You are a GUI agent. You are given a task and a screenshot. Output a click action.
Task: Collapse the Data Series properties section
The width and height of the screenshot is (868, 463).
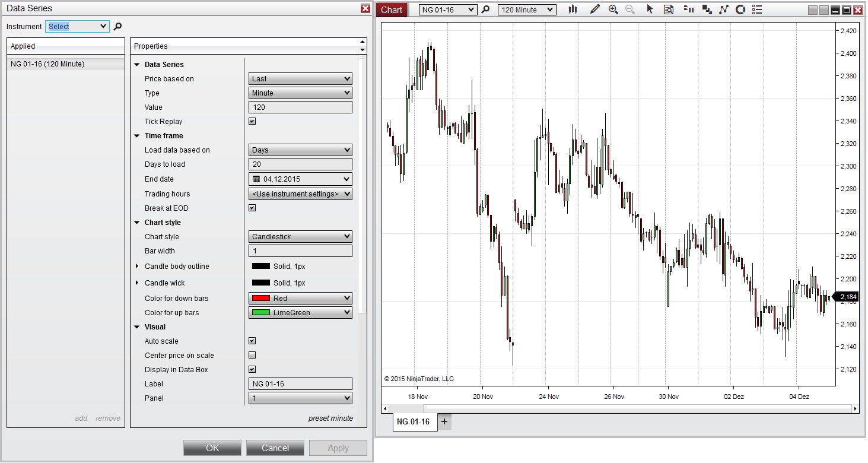point(137,65)
